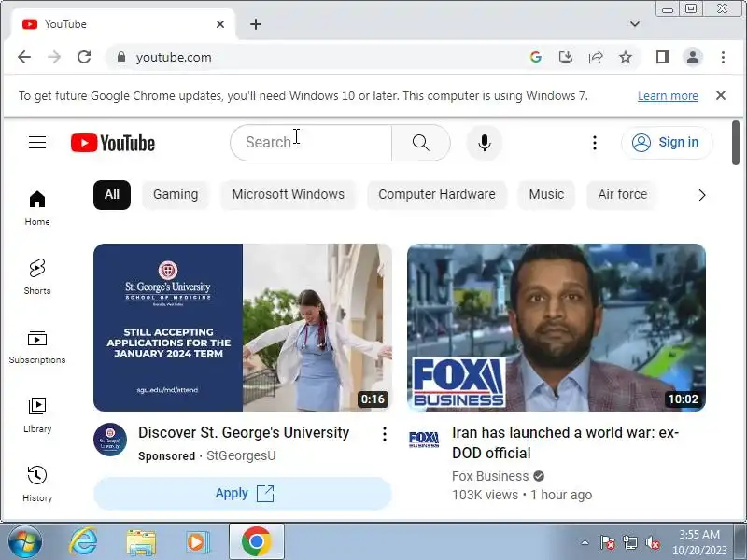Open a new browser tab
The height and width of the screenshot is (560, 747).
point(256,24)
